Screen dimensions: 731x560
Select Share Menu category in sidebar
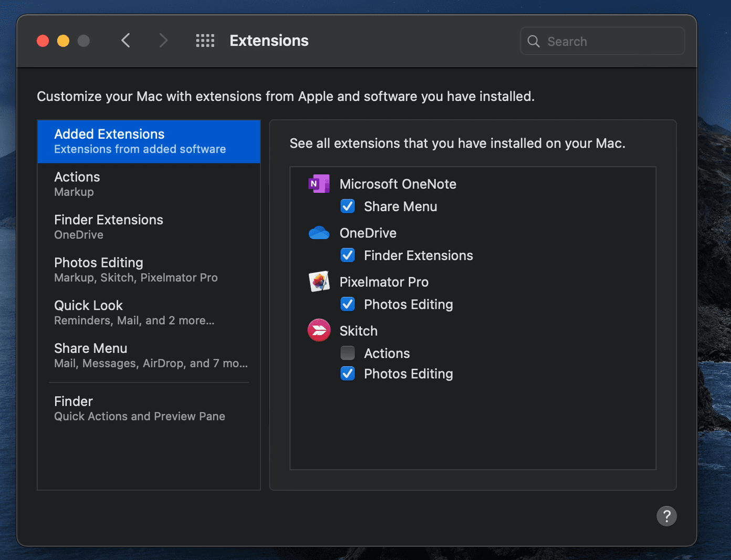pyautogui.click(x=149, y=356)
